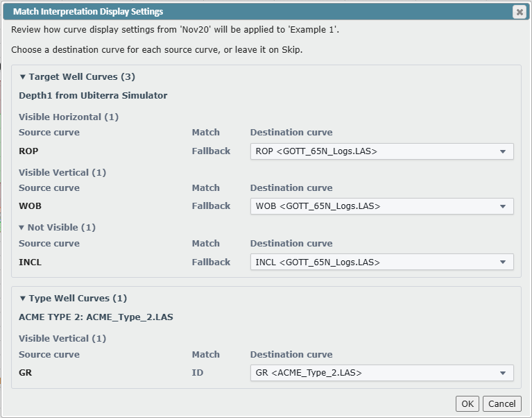
Task: Click the 'Visible Horizontal (1)' group label
Action: pos(69,117)
